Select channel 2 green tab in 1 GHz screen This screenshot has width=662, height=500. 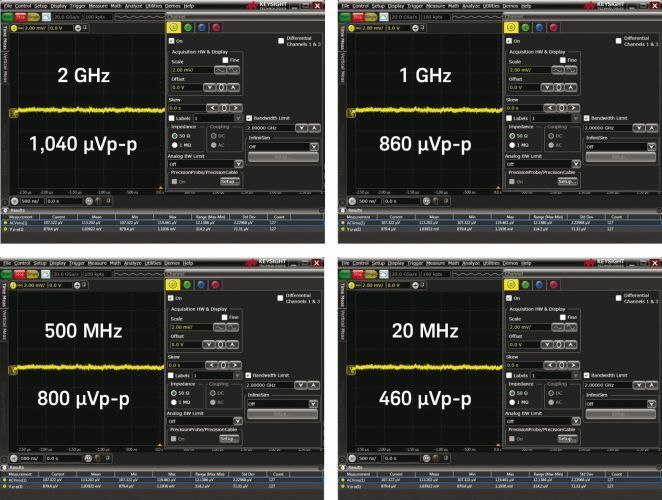(x=526, y=27)
